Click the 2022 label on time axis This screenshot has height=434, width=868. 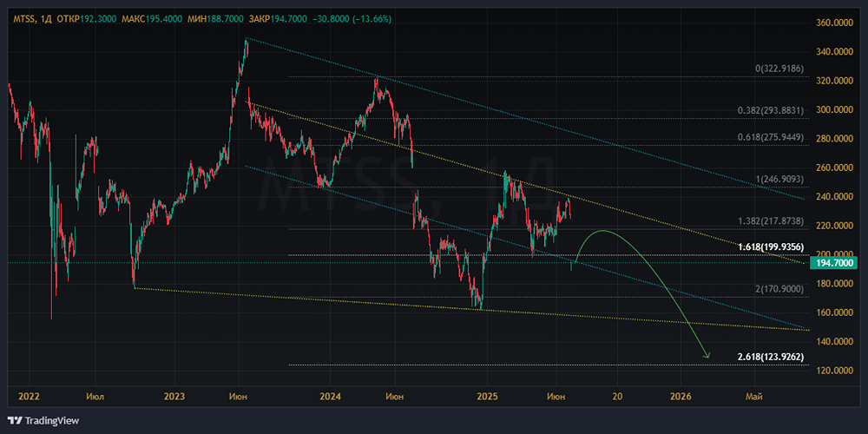30,397
